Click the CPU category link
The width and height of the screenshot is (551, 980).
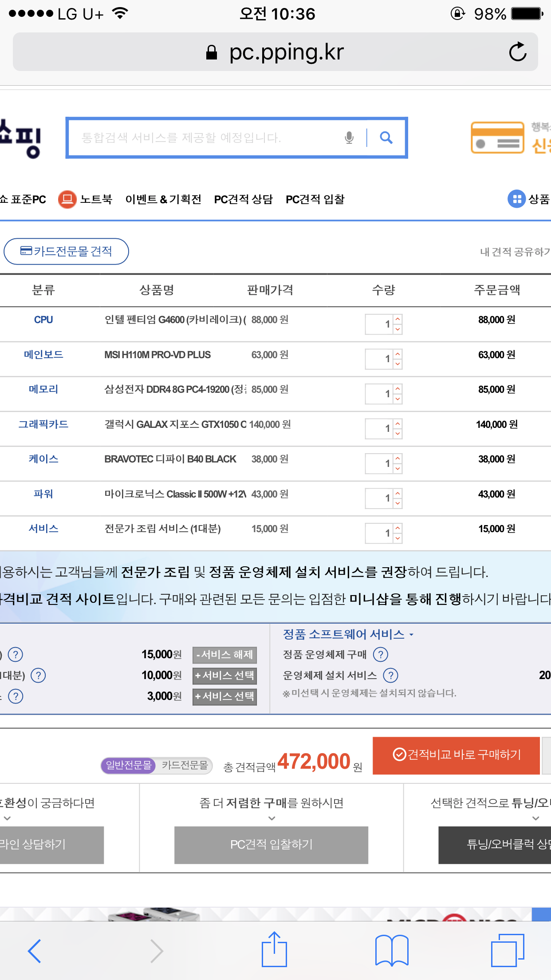point(43,320)
